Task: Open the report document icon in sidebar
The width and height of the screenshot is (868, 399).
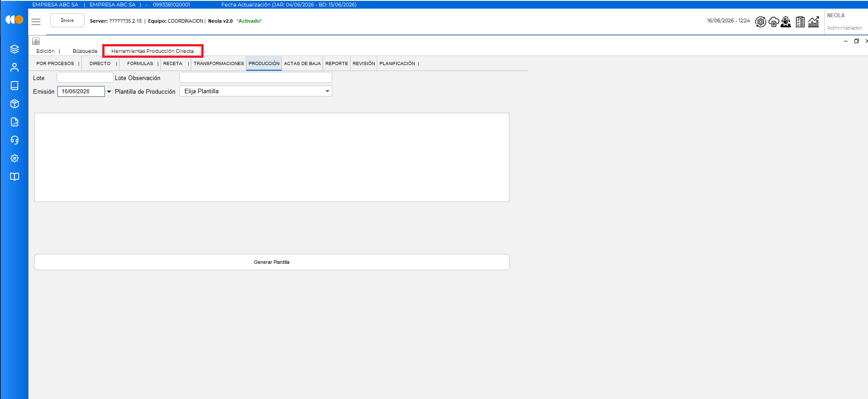Action: pyautogui.click(x=15, y=122)
